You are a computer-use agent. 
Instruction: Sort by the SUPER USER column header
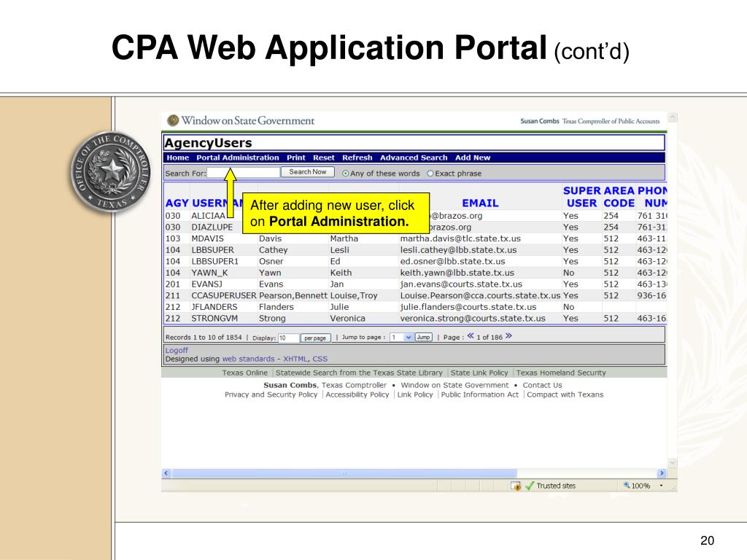point(581,197)
